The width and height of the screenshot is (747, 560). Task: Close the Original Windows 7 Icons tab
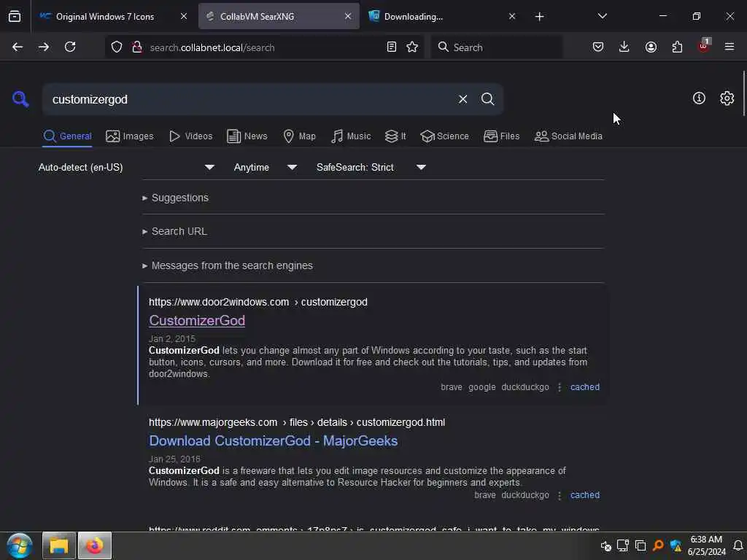coord(183,16)
